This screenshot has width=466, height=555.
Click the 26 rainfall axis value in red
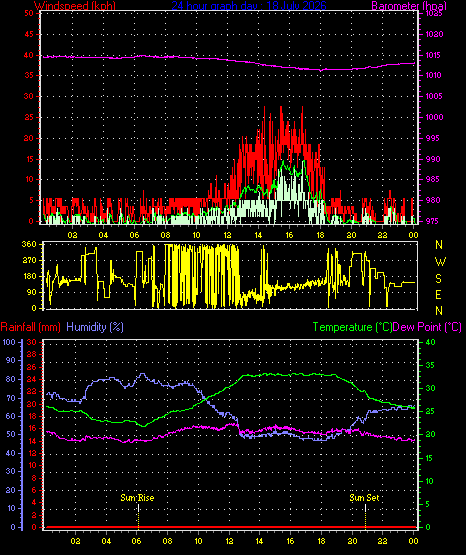coord(32,367)
